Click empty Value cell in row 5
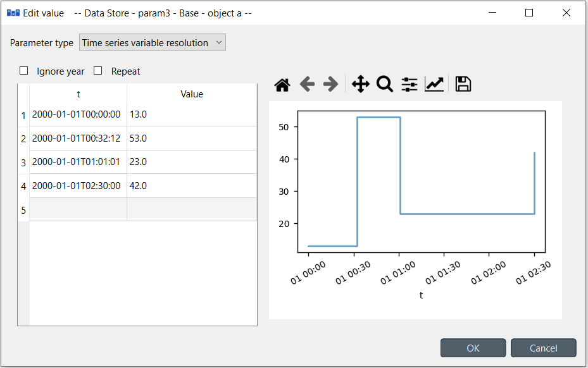The width and height of the screenshot is (588, 368). 192,209
